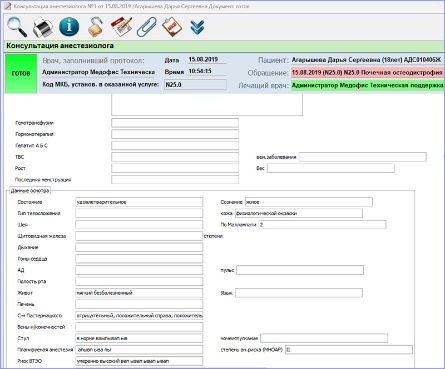
Task: Expand toolbar with double chevron arrows
Action: (197, 27)
